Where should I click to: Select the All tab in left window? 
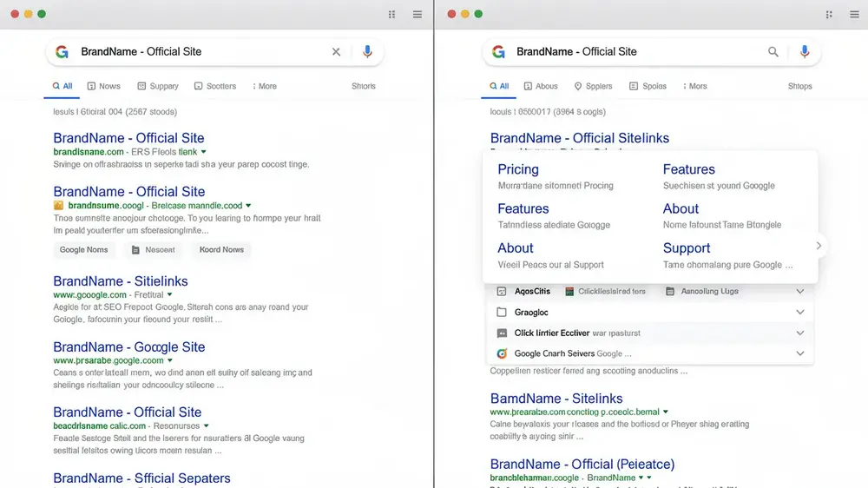coord(62,87)
